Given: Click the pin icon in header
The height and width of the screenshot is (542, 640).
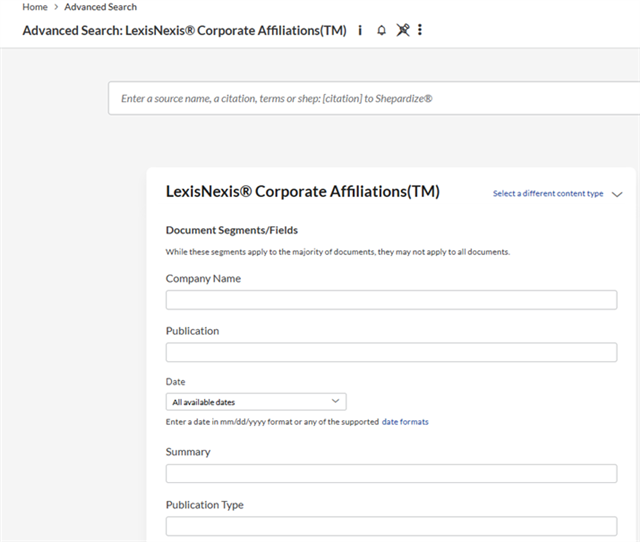Looking at the screenshot, I should [402, 30].
